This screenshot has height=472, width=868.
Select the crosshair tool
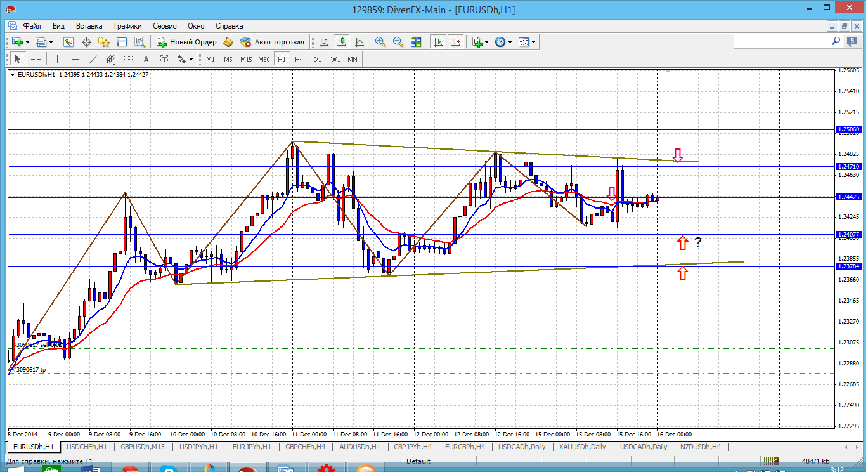pos(36,59)
